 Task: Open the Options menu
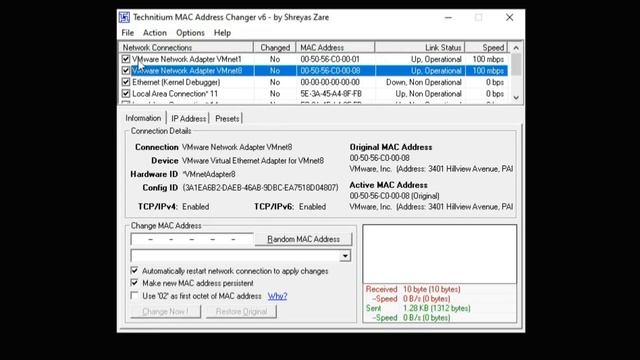[x=190, y=33]
